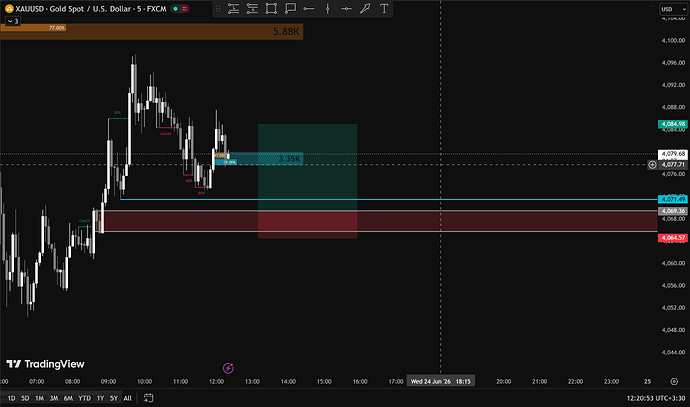690x407 pixels.
Task: Set range to 1Y
Action: (100, 398)
